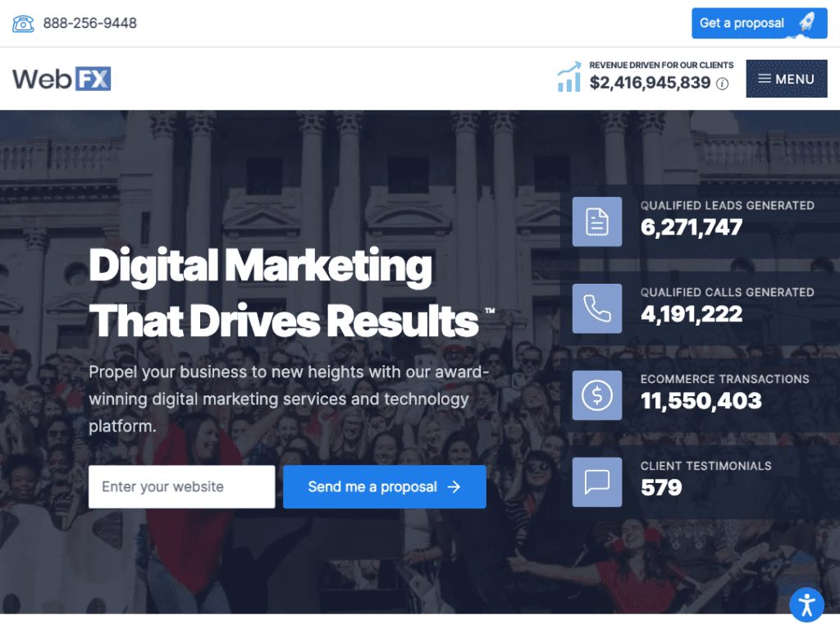This screenshot has width=840, height=638.
Task: Select the Revenue Driven For Our Clients label
Action: 661,66
